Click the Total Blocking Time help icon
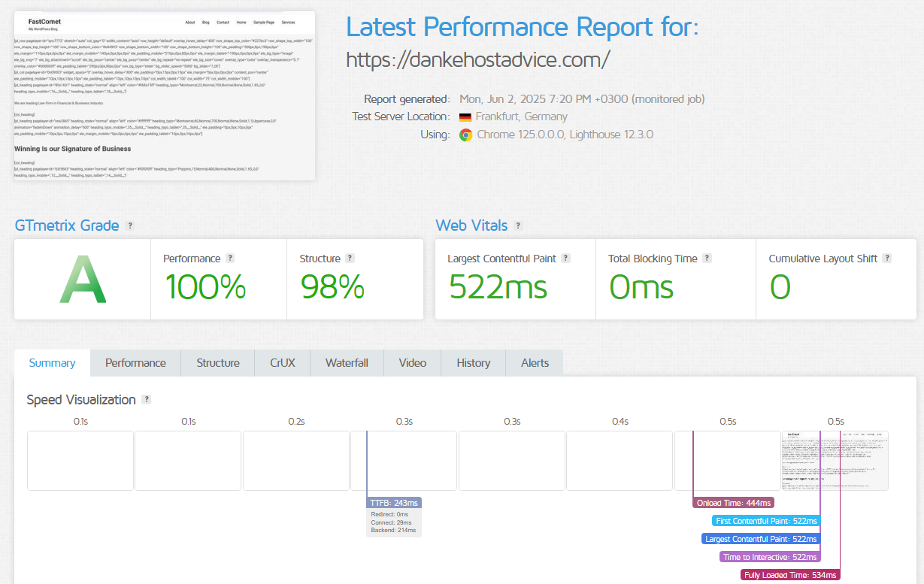This screenshot has width=924, height=584. coord(707,258)
